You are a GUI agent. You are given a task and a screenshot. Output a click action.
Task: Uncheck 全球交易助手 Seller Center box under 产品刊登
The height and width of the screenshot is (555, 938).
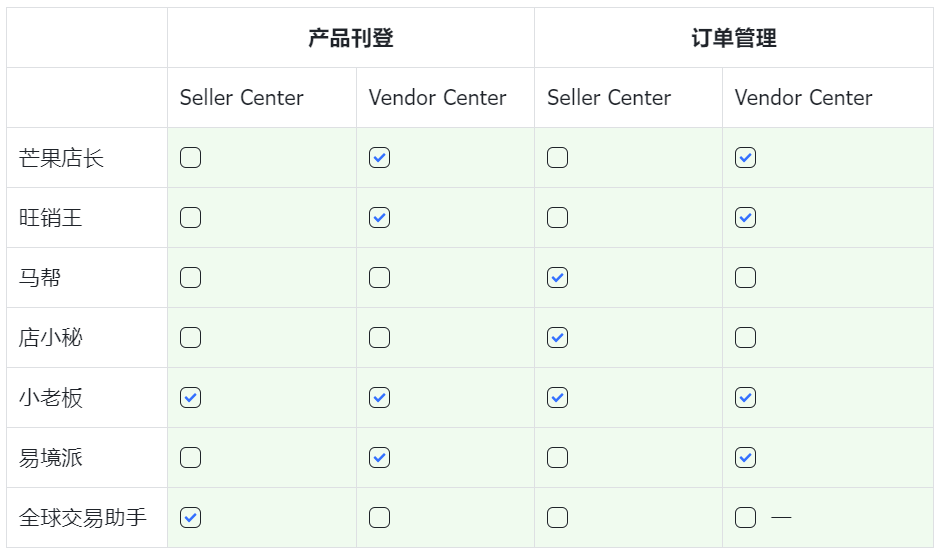(x=190, y=517)
